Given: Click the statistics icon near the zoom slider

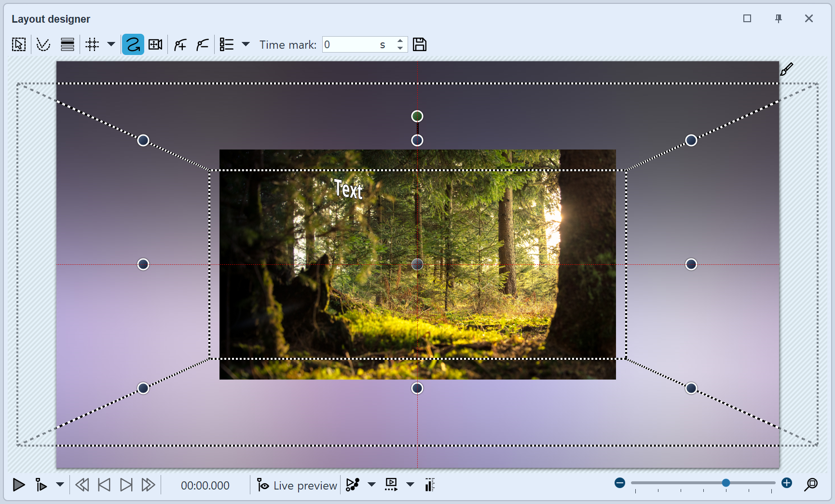Looking at the screenshot, I should point(429,485).
